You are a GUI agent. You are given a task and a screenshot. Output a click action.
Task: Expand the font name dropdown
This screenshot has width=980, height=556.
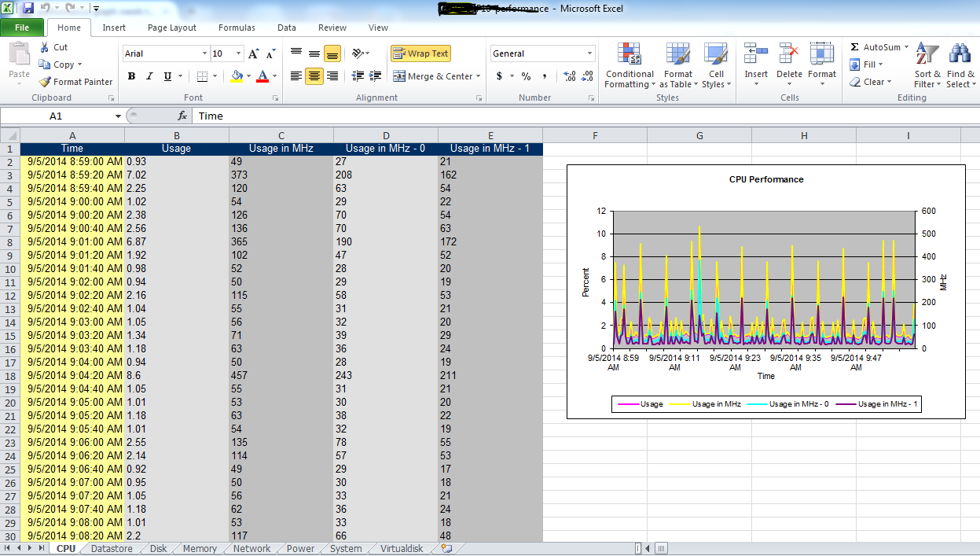point(204,53)
